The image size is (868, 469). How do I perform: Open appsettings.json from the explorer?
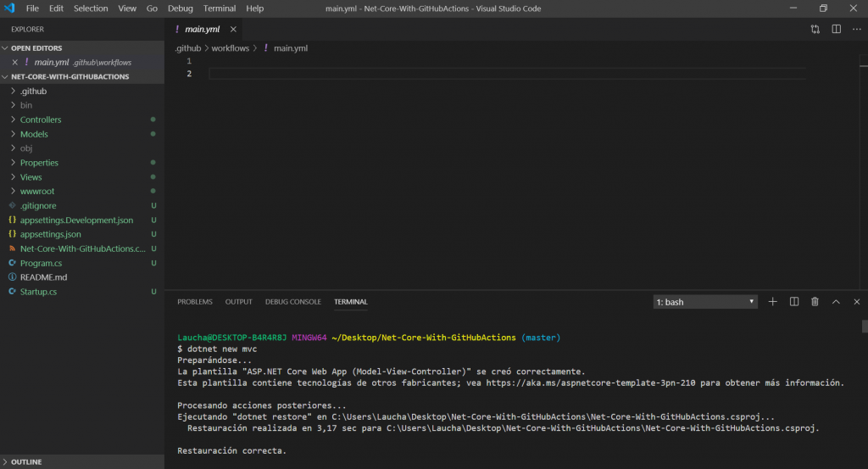click(50, 234)
